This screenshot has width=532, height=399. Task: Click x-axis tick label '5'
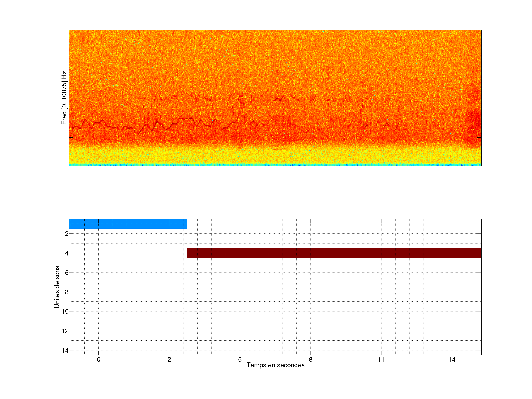pos(240,359)
